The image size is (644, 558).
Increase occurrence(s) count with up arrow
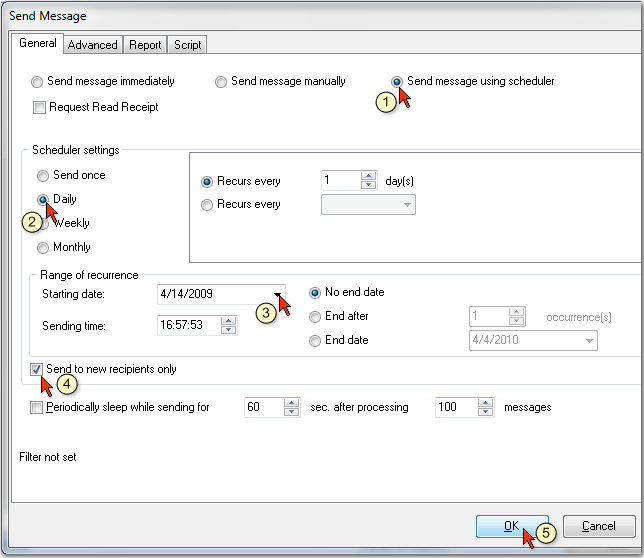point(516,312)
